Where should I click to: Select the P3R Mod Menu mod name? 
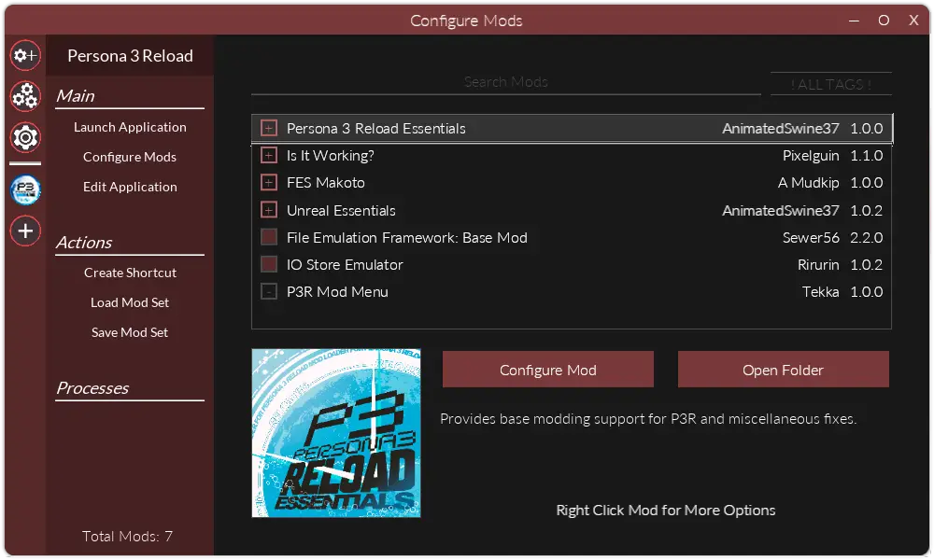pyautogui.click(x=337, y=291)
